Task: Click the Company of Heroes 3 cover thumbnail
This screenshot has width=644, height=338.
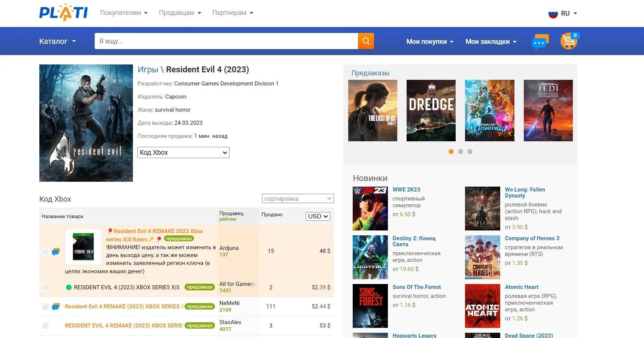Action: [x=483, y=257]
